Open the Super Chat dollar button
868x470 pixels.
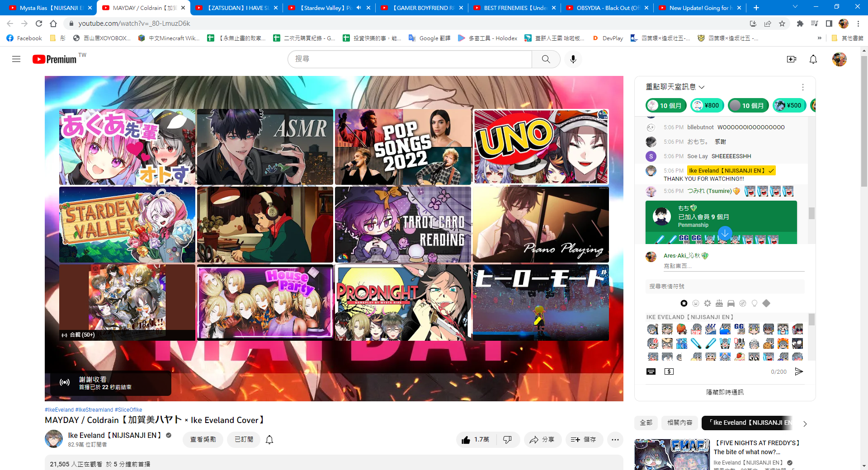point(669,371)
